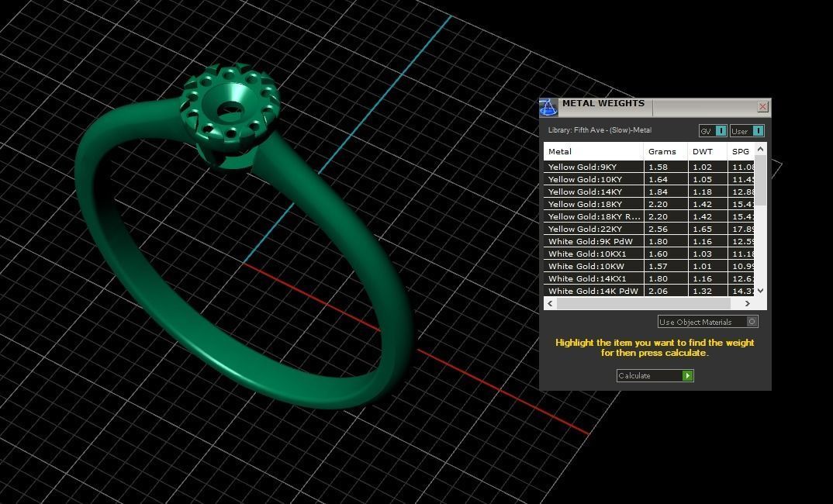
Task: Click the ring's prong setting head
Action: (230, 116)
